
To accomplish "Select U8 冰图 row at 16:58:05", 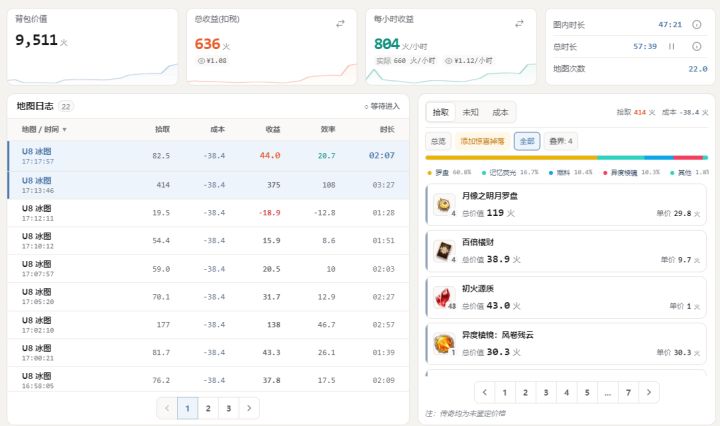I will [x=208, y=379].
